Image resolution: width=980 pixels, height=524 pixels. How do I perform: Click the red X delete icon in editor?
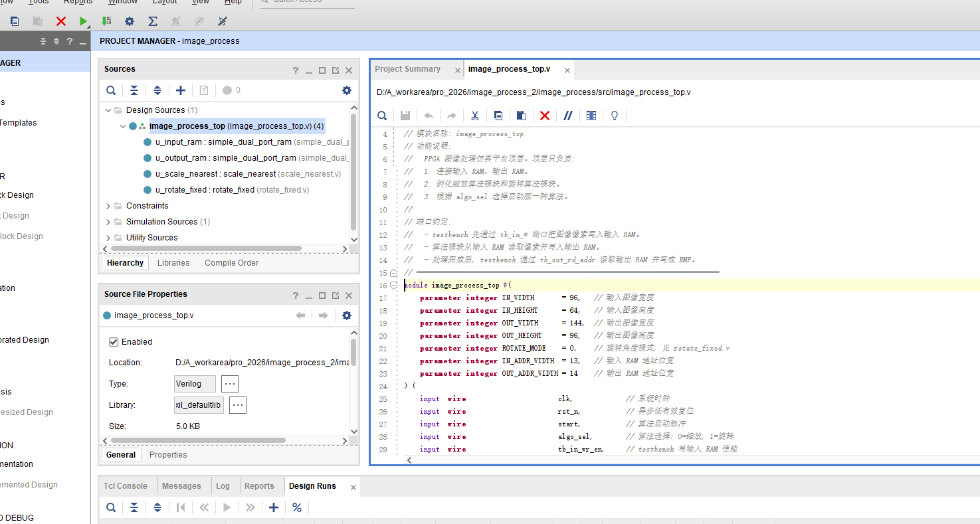click(545, 116)
